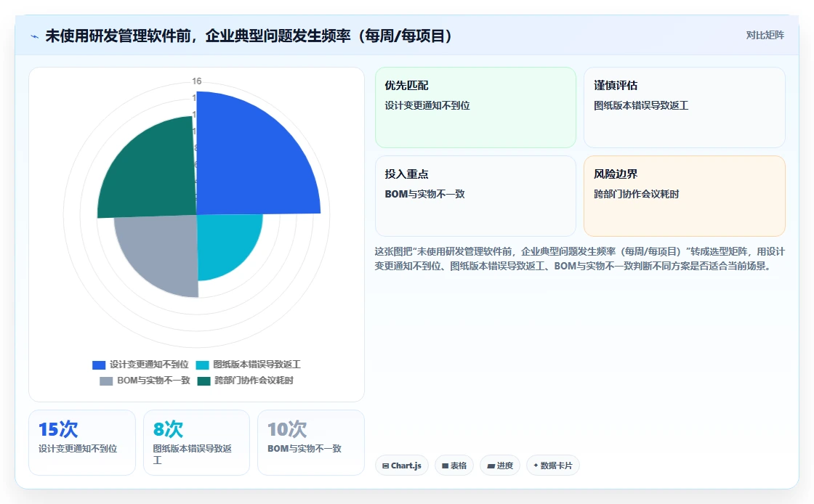814x504 pixels.
Task: Click the 进度 tag
Action: point(500,466)
